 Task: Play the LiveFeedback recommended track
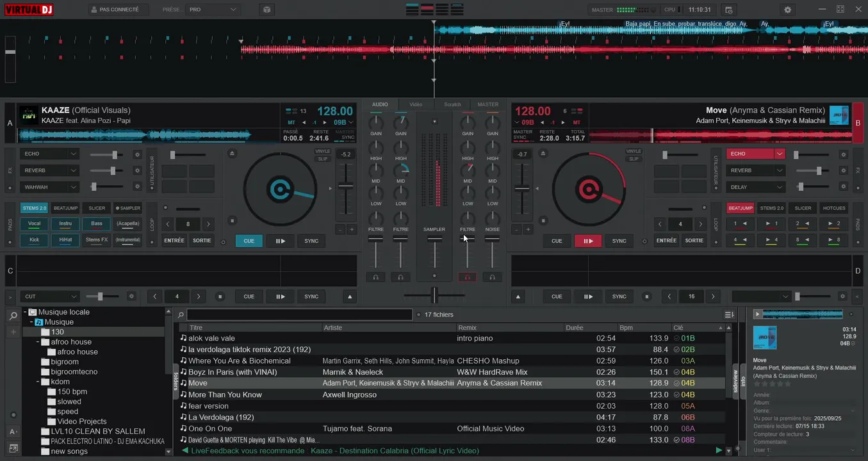pyautogui.click(x=719, y=451)
